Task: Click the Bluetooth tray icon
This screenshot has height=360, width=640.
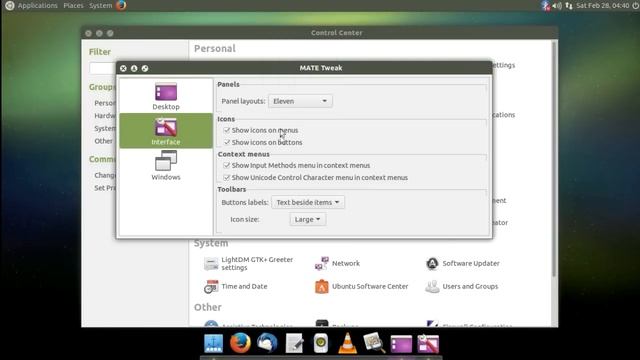Action: pyautogui.click(x=545, y=5)
